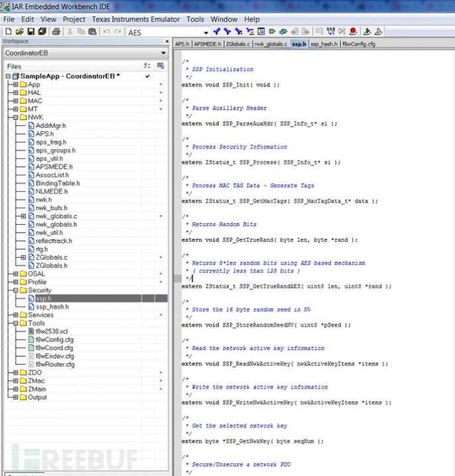Click the Open file toolbar icon
Screen dimensions: 455x476
point(19,31)
